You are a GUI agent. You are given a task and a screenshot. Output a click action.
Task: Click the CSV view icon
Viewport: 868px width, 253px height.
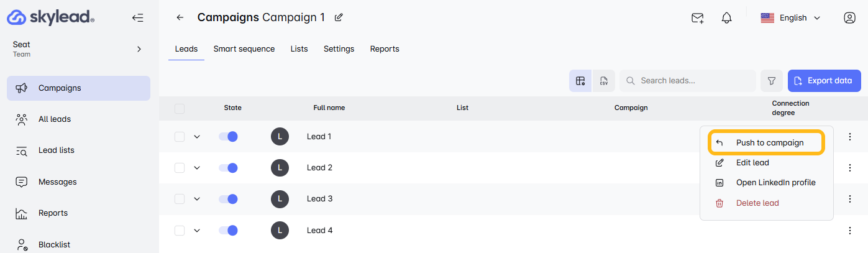coord(603,81)
